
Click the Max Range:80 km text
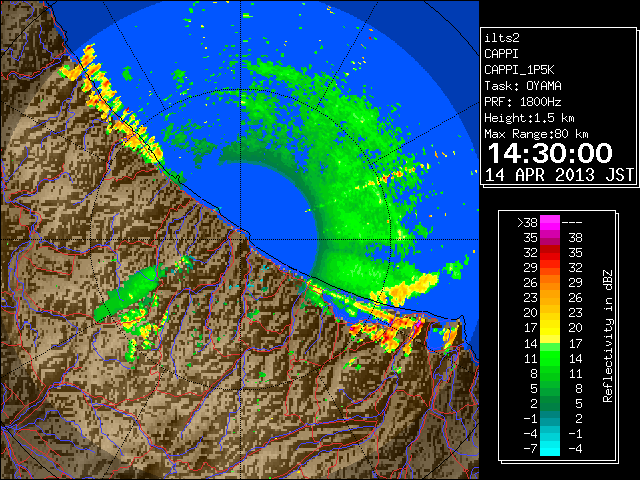(536, 134)
